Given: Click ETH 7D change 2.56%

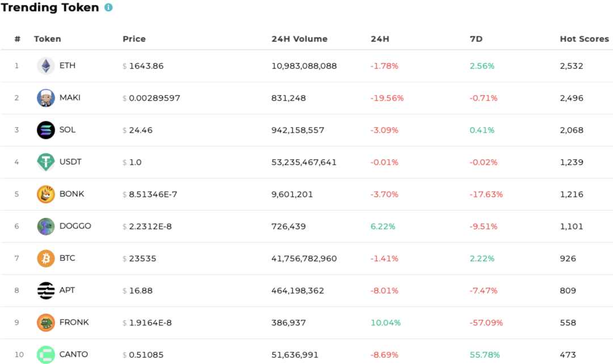Looking at the screenshot, I should (x=482, y=66).
